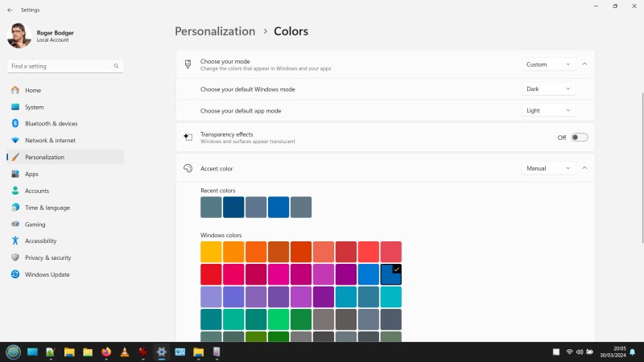The height and width of the screenshot is (362, 644).
Task: Select the yellow gold Windows color
Action: point(211,252)
